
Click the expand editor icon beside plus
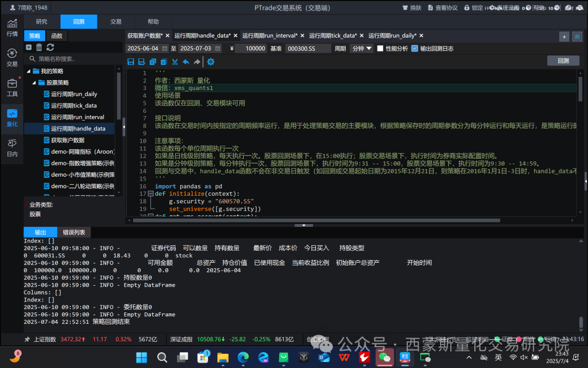point(577,37)
